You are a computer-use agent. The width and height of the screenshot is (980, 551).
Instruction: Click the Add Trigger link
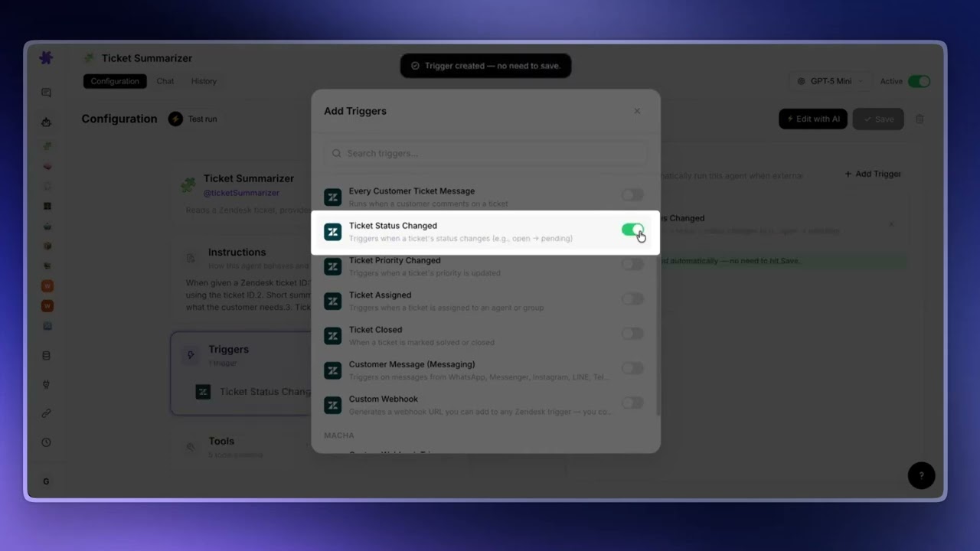pyautogui.click(x=873, y=174)
